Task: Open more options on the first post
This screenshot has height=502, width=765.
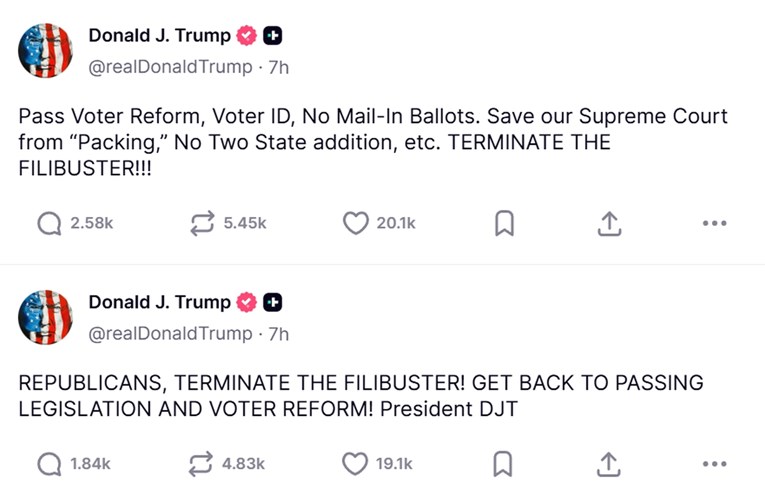Action: pyautogui.click(x=714, y=225)
